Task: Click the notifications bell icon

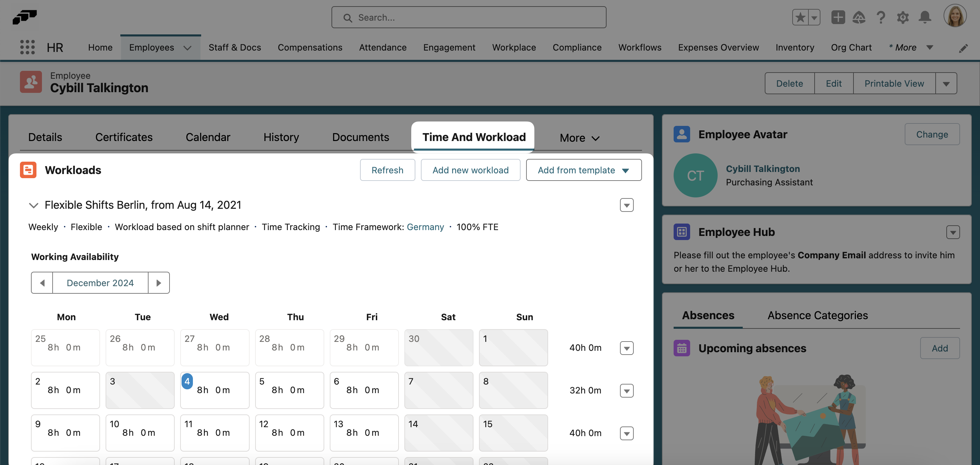Action: click(x=925, y=17)
